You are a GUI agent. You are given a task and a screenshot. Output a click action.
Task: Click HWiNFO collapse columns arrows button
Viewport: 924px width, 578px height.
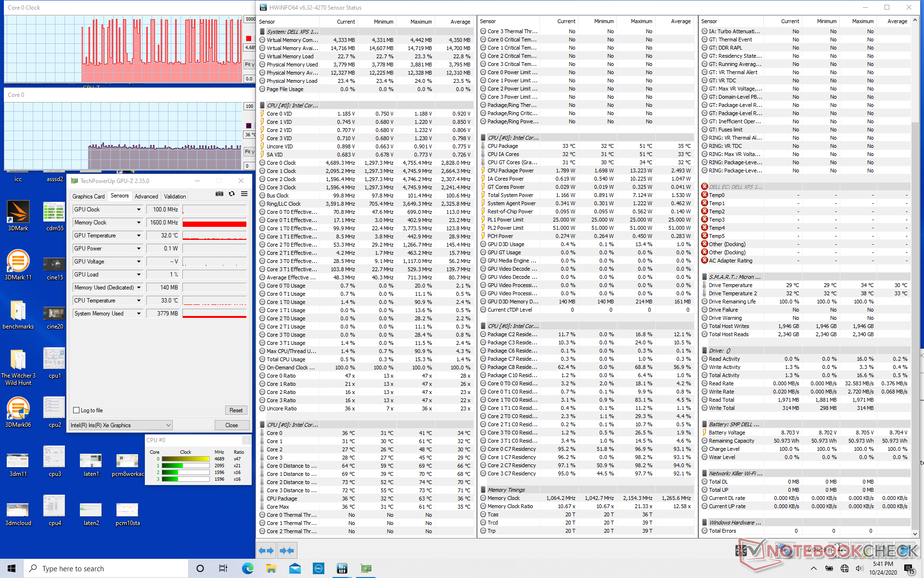(287, 551)
